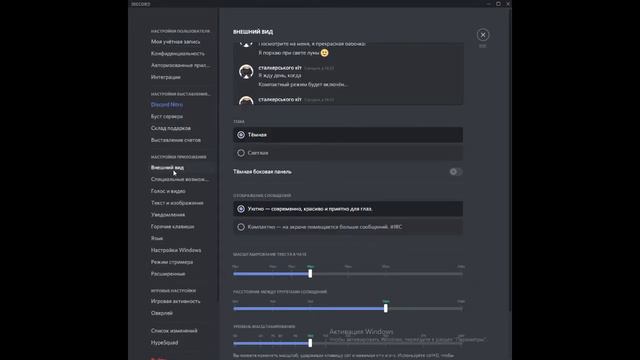Open Голос и видео settings
This screenshot has width=640, height=360.
pos(168,191)
